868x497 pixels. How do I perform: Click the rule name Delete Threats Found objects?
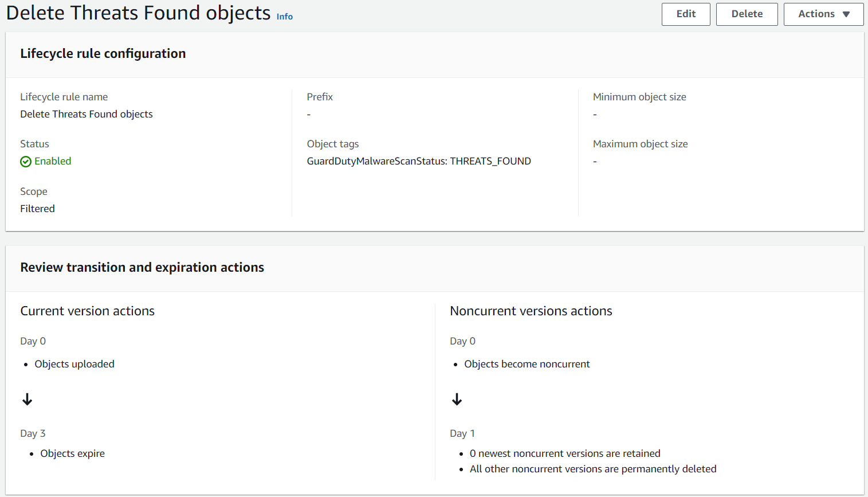(86, 114)
